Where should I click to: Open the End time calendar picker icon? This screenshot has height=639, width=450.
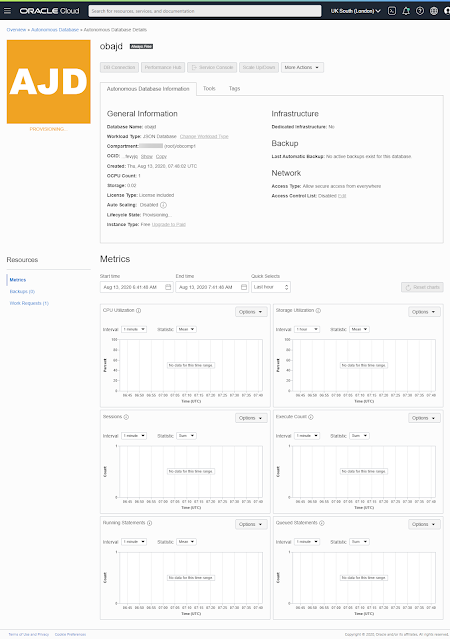[244, 287]
